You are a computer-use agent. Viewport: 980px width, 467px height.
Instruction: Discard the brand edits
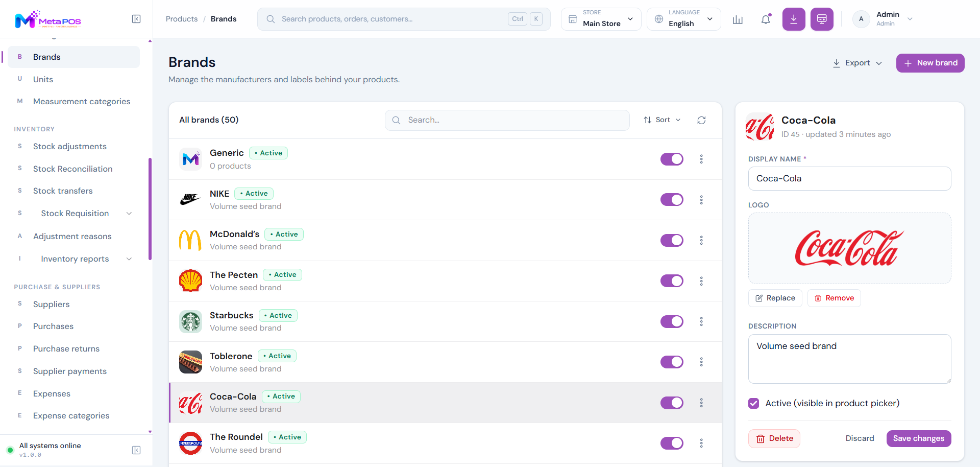(860, 438)
